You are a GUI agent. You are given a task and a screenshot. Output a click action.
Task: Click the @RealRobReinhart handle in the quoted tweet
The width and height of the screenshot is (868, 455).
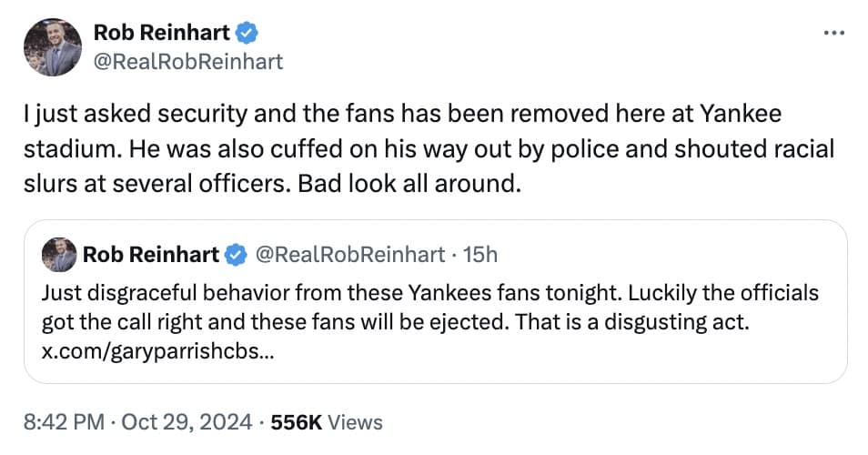351,255
